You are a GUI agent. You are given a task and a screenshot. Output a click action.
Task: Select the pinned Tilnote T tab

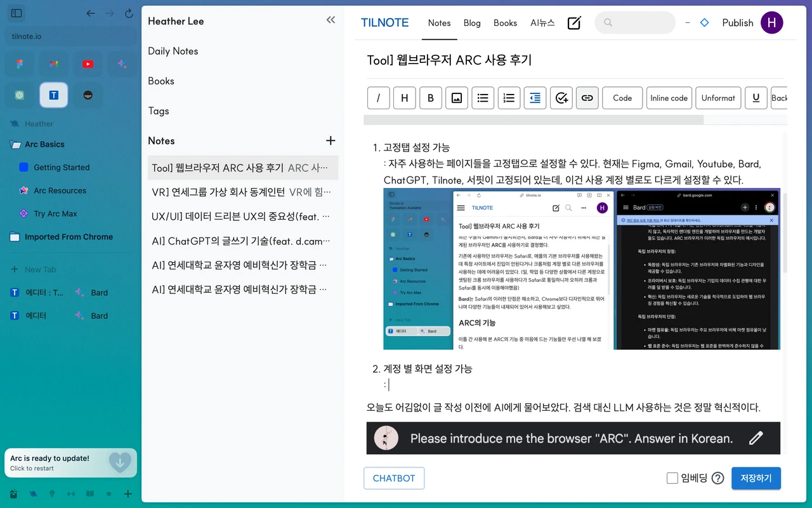(54, 95)
